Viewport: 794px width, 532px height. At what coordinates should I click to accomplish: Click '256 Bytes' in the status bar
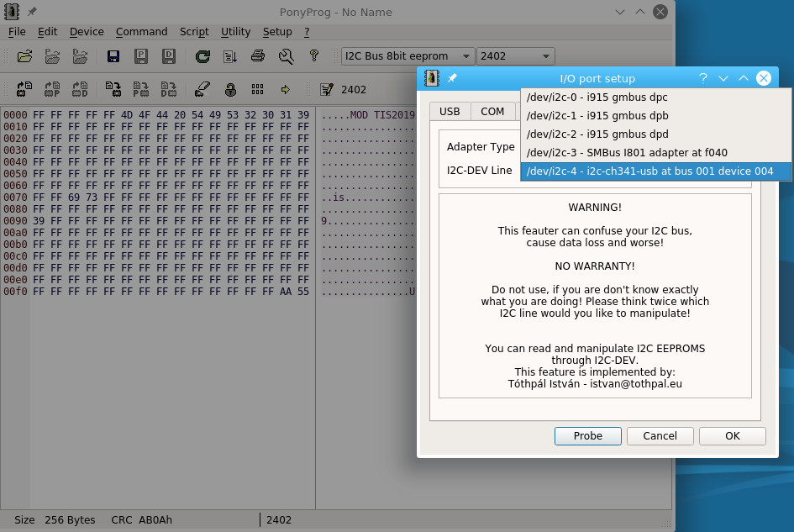(70, 520)
